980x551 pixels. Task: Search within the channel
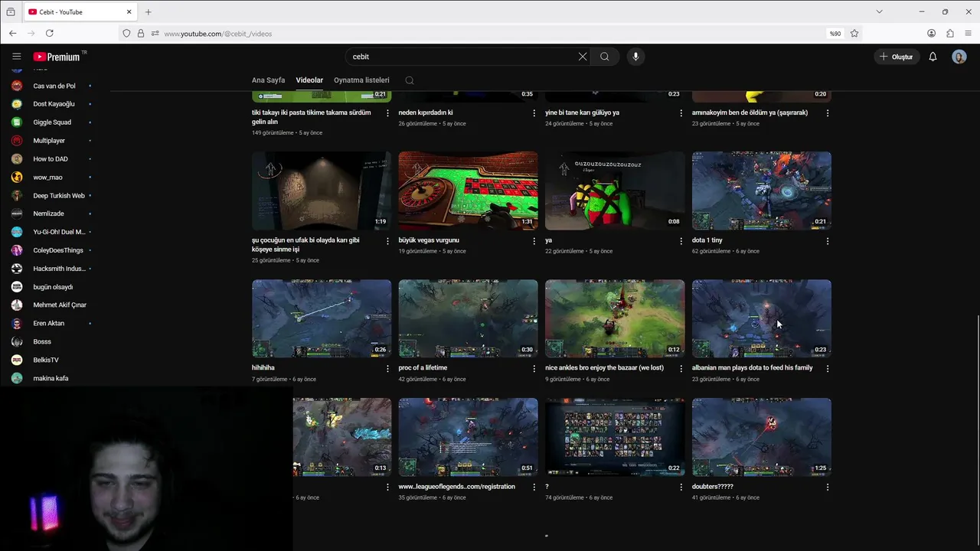pos(410,80)
